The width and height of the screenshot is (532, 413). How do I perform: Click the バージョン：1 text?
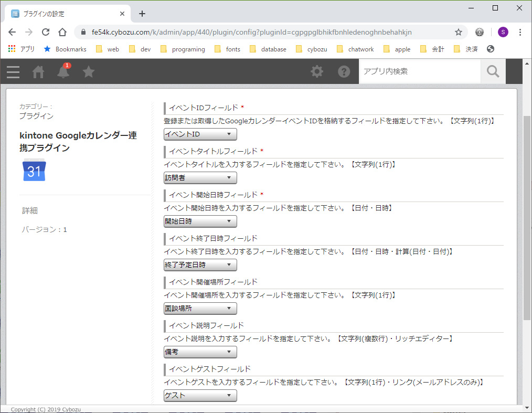coord(45,229)
